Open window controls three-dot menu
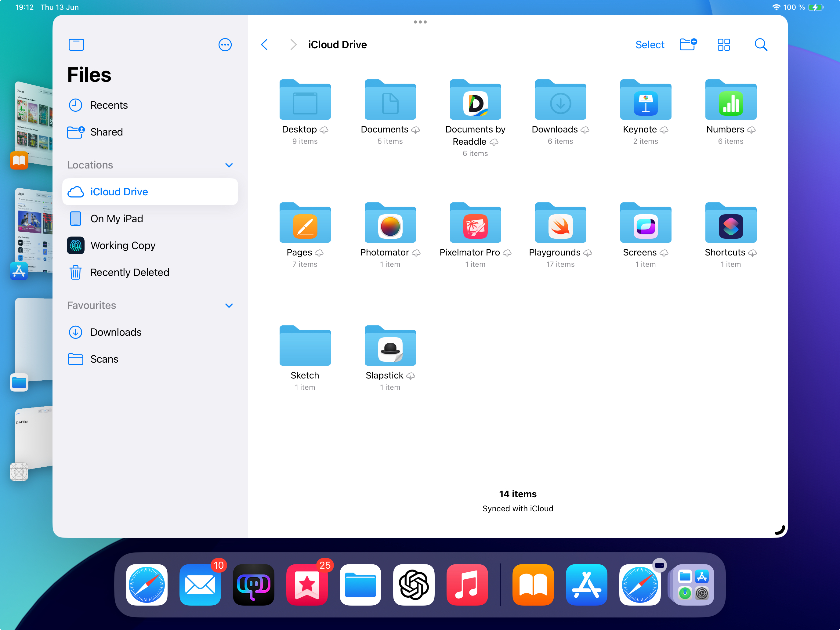Viewport: 840px width, 630px height. 420,22
